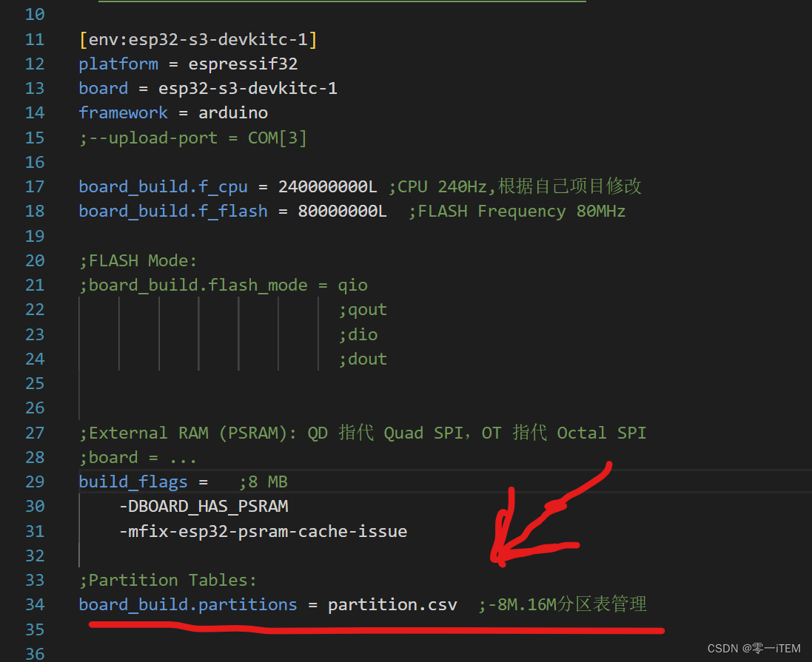This screenshot has width=812, height=662.
Task: Click the -mfix-esp32-psram-cache-issue flag
Action: (264, 530)
